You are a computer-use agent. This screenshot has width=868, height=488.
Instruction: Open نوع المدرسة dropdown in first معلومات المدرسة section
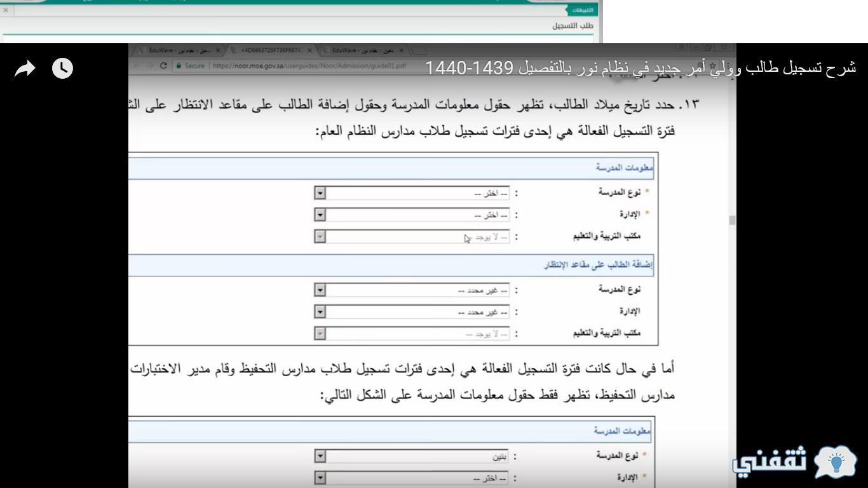320,193
